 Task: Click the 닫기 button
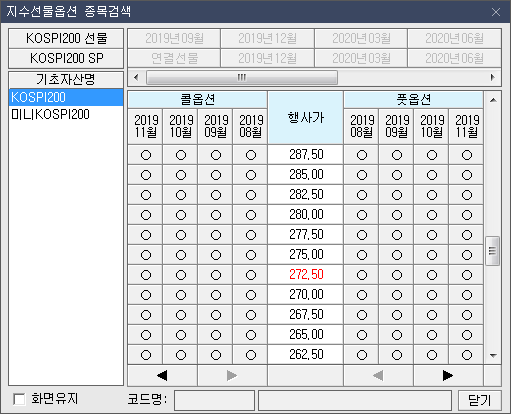coord(480,400)
